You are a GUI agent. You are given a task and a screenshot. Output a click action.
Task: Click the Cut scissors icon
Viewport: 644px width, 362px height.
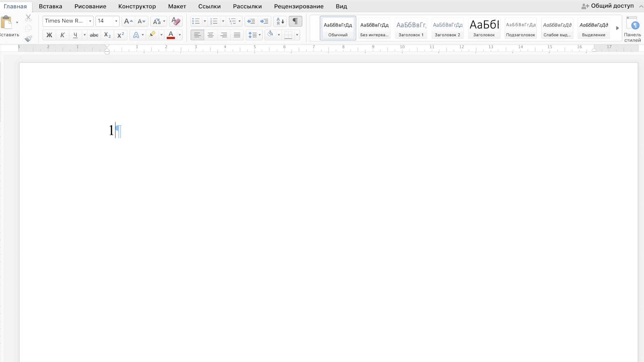(x=28, y=18)
